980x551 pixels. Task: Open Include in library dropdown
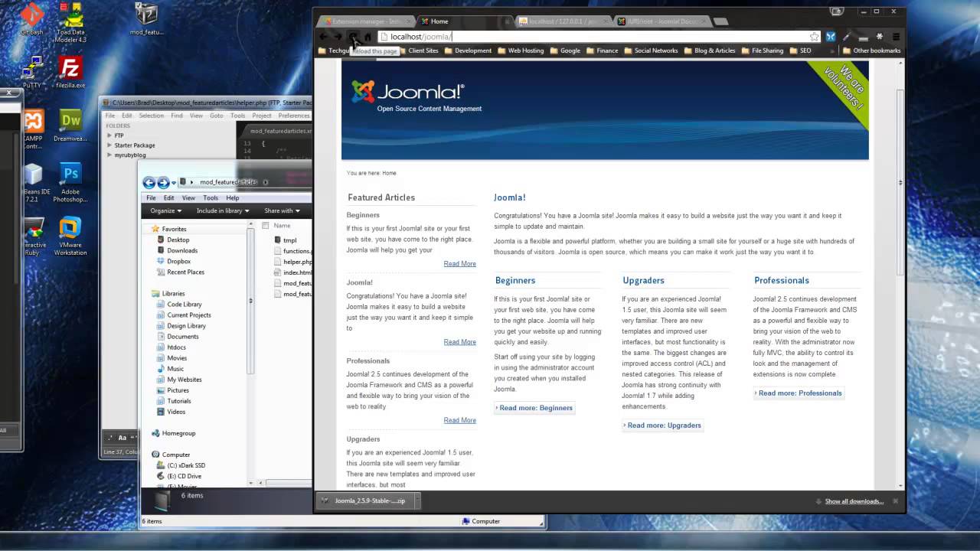pos(223,211)
